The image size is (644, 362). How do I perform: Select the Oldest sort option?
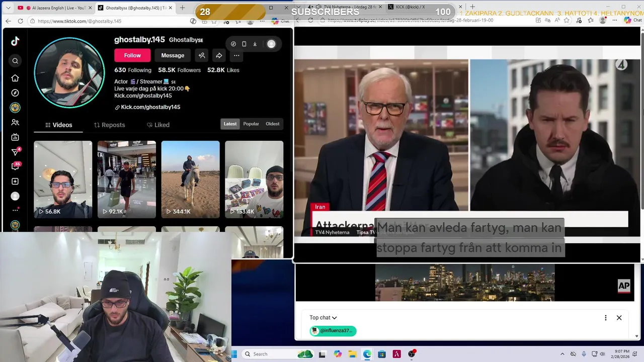[273, 124]
